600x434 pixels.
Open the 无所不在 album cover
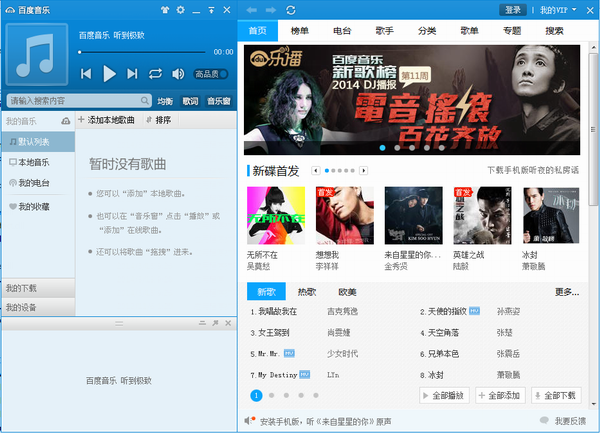click(276, 215)
